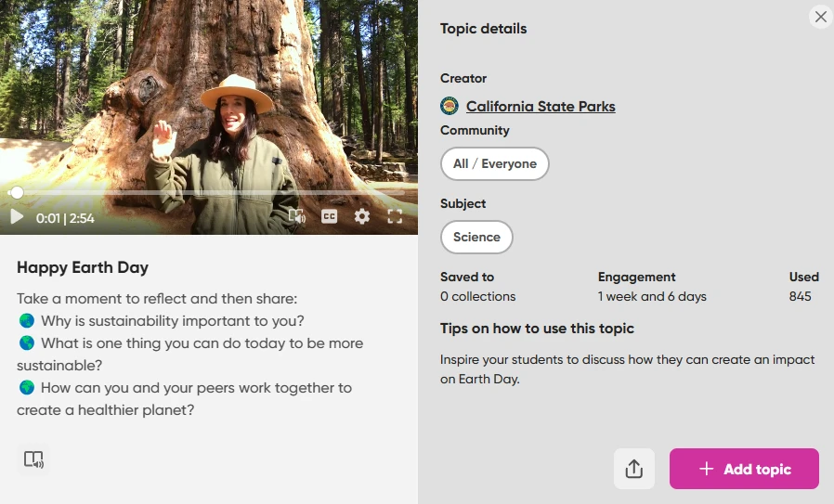Image resolution: width=834 pixels, height=504 pixels.
Task: Open video settings gear
Action: click(362, 216)
